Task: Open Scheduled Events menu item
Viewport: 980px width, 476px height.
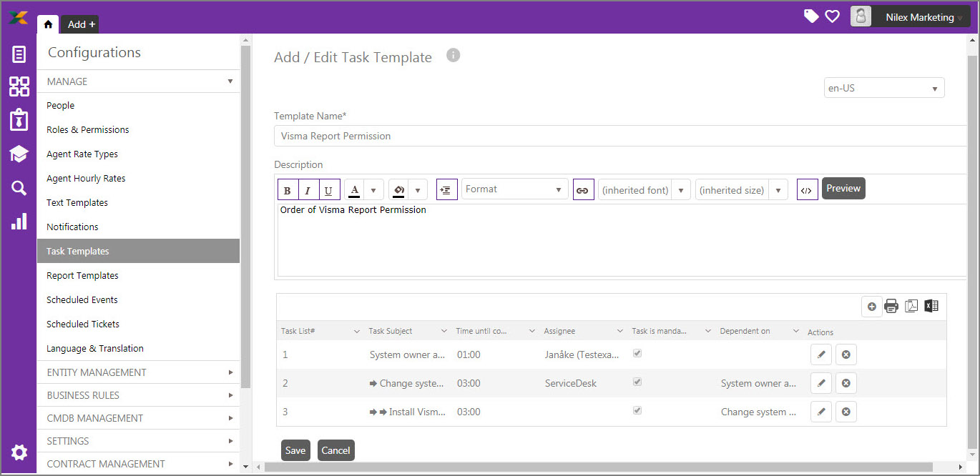Action: (x=138, y=300)
